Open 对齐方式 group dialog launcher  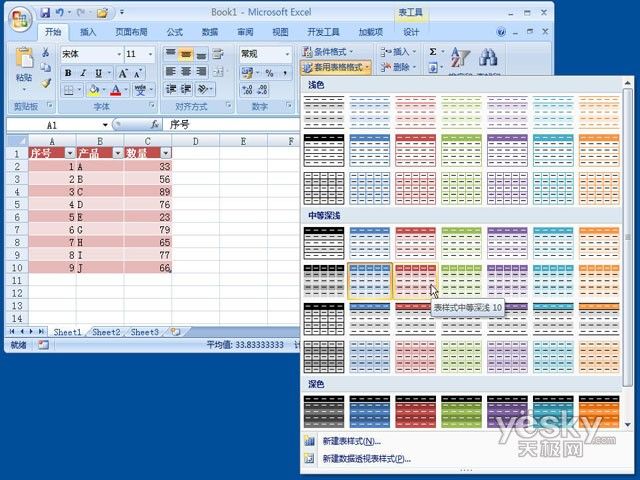(229, 105)
